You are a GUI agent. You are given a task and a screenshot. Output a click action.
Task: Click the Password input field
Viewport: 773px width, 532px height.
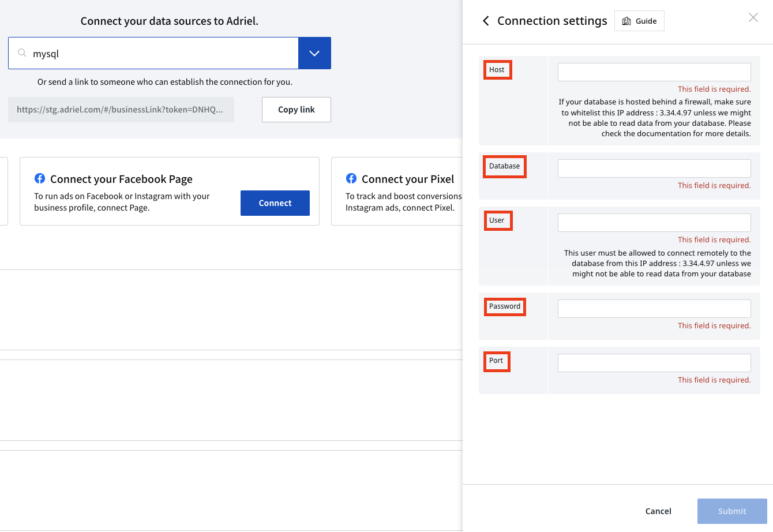(654, 309)
